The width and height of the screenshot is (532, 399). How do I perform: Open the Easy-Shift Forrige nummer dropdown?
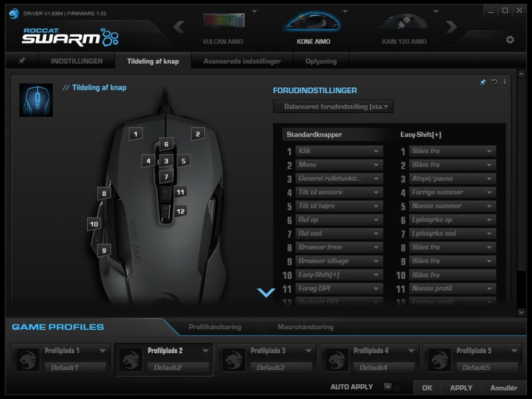tap(453, 193)
